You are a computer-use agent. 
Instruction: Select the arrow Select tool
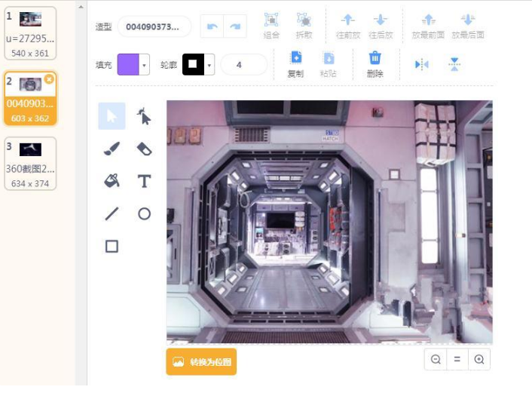[x=112, y=116]
